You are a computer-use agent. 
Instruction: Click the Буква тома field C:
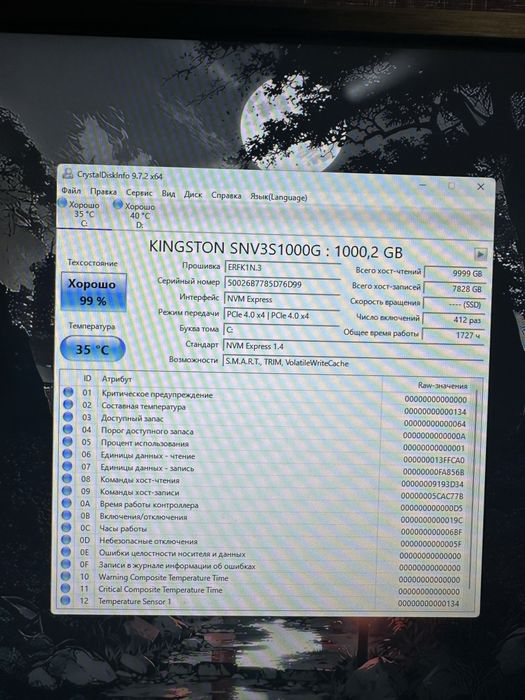(281, 330)
